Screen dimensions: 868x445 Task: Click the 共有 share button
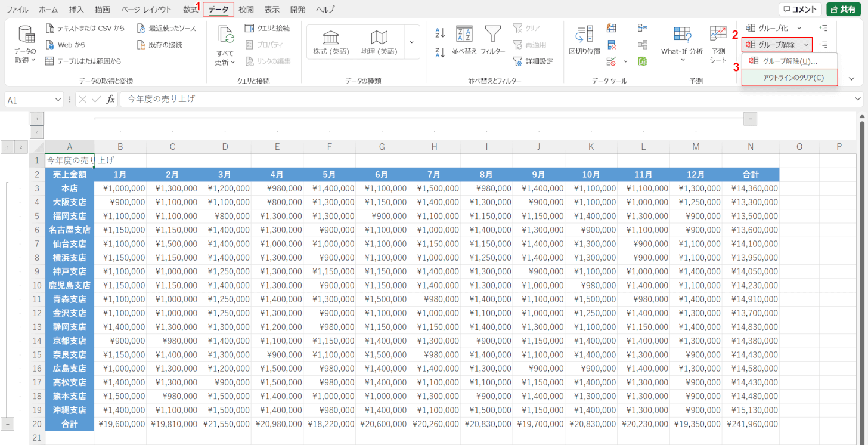tap(843, 10)
